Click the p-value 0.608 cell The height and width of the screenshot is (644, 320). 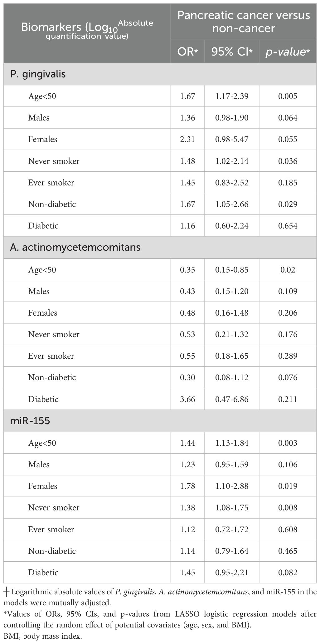pyautogui.click(x=288, y=529)
